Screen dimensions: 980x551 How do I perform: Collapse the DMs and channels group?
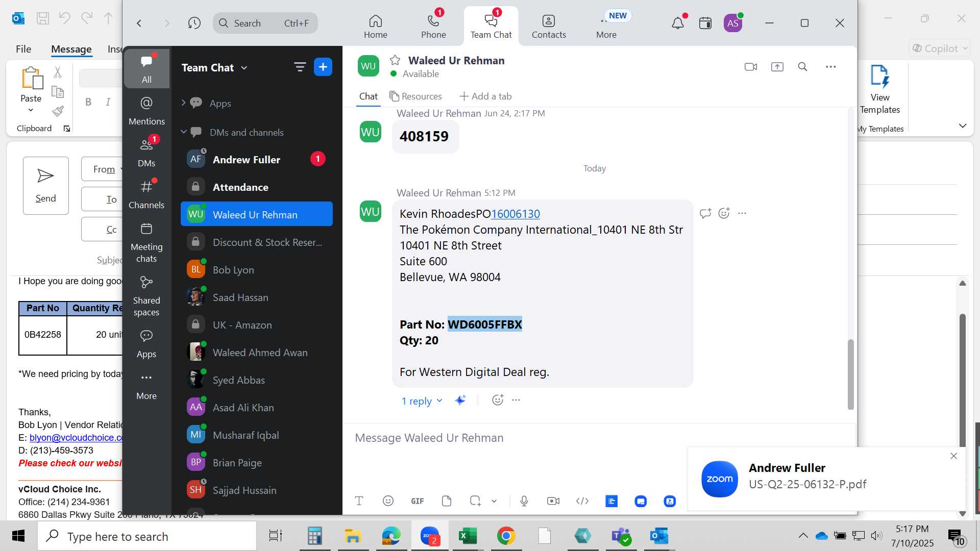tap(183, 132)
